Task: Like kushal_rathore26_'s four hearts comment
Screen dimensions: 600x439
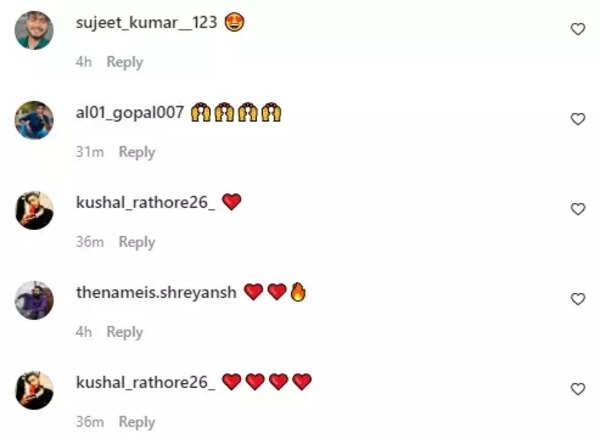Action: [578, 389]
